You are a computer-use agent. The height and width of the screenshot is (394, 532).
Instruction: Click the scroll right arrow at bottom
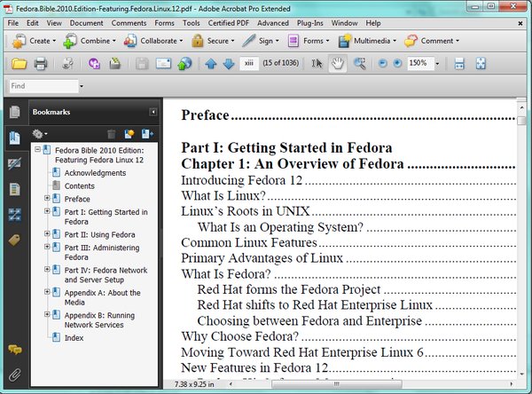(x=512, y=384)
